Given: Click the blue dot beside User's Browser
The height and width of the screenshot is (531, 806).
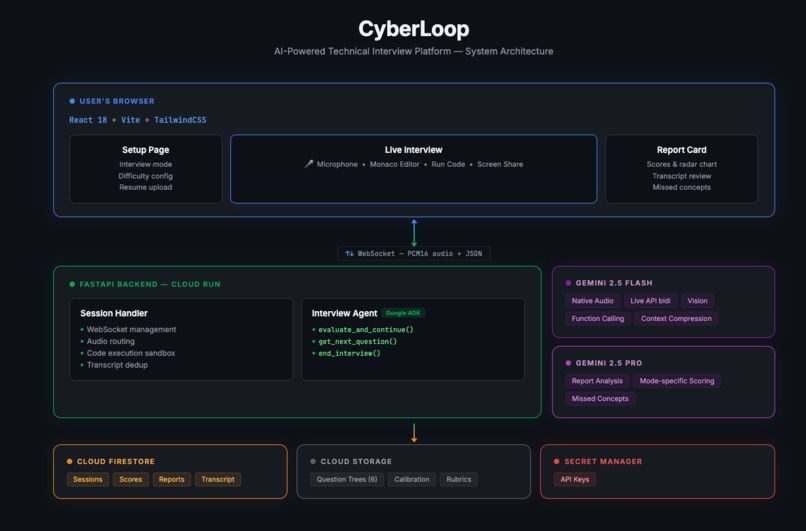Looking at the screenshot, I should tap(72, 101).
